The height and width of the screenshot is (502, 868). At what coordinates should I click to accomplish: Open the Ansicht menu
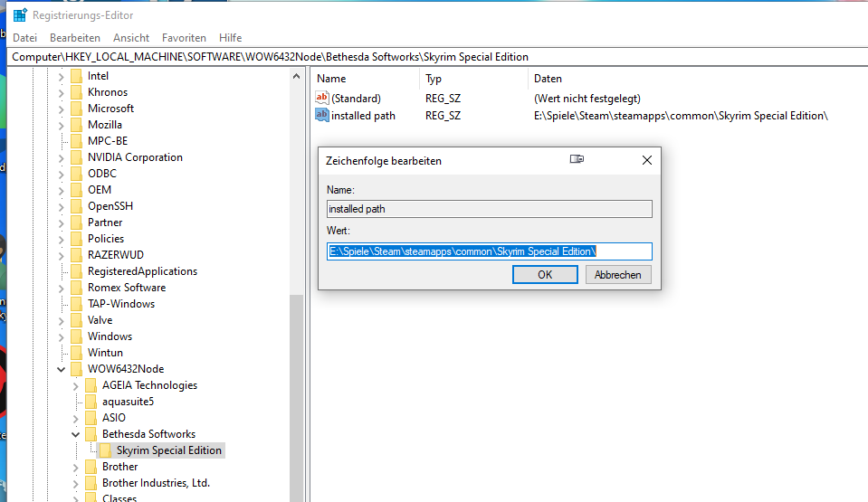pos(131,38)
